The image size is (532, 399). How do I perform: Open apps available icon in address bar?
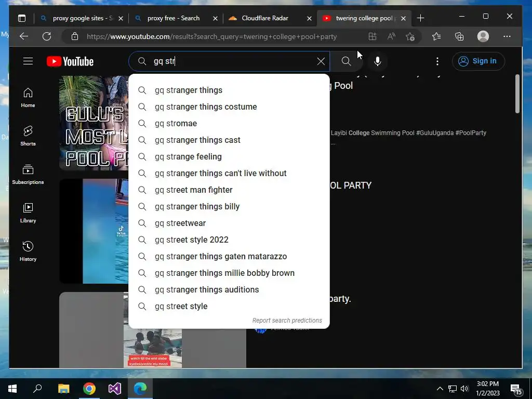coord(372,36)
